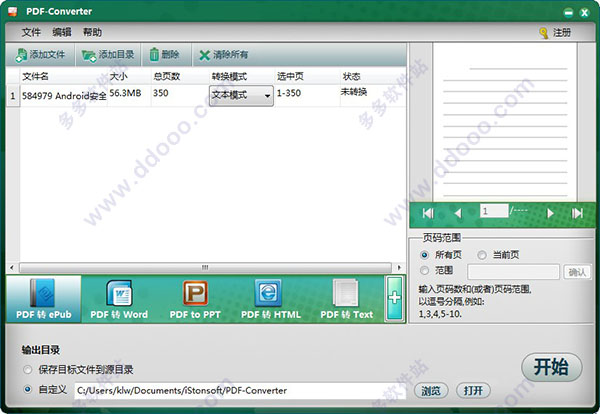Viewport: 600px width, 414px height.
Task: Choose save target file to source directory
Action: point(28,370)
